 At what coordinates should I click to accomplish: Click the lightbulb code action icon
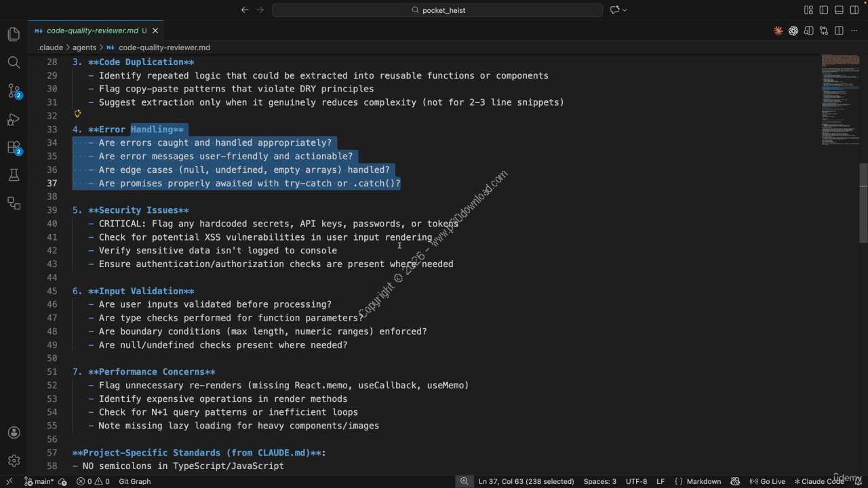(x=77, y=114)
